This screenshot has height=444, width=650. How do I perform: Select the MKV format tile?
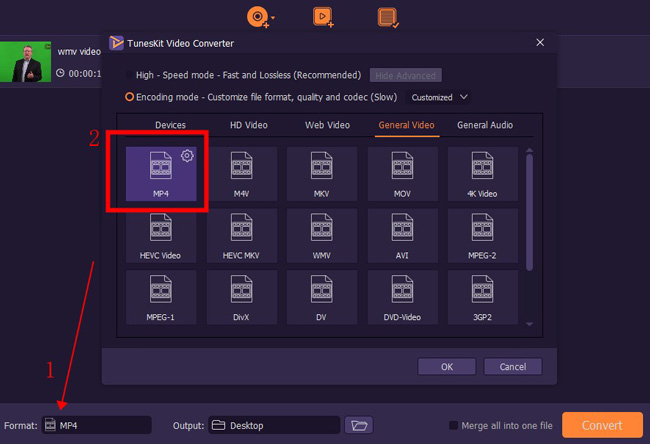(x=322, y=174)
